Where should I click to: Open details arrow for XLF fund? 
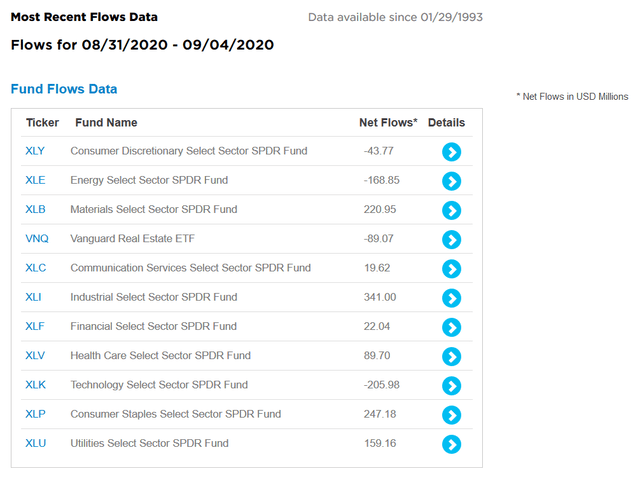[x=451, y=327]
